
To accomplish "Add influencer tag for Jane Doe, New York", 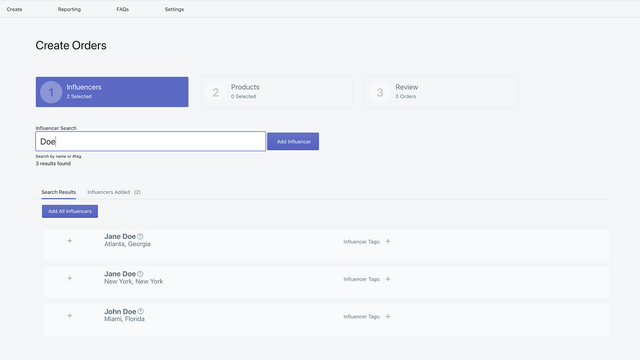I will pos(388,279).
